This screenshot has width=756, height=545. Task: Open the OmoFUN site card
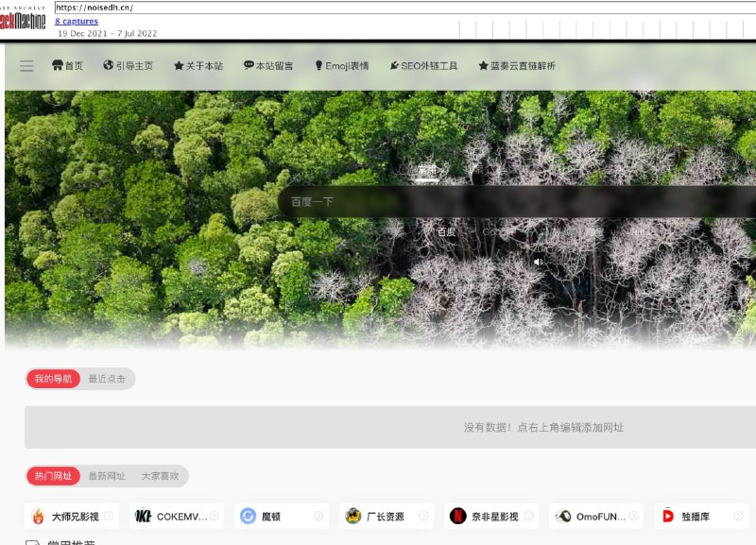(596, 516)
